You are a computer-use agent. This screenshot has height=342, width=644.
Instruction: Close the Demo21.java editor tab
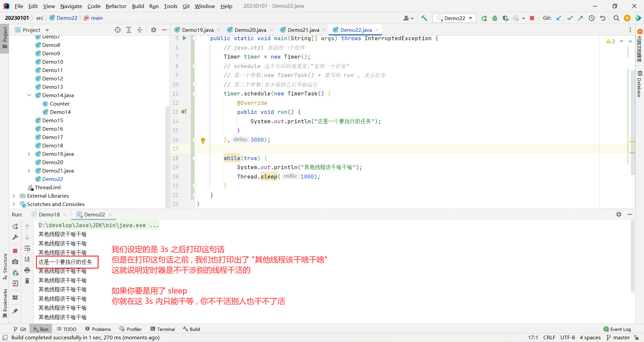324,30
